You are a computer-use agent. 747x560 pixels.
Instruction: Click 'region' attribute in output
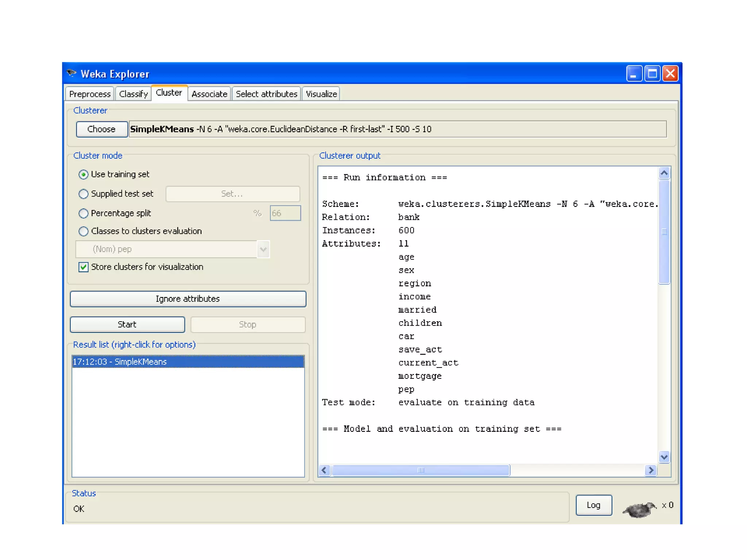(x=414, y=284)
